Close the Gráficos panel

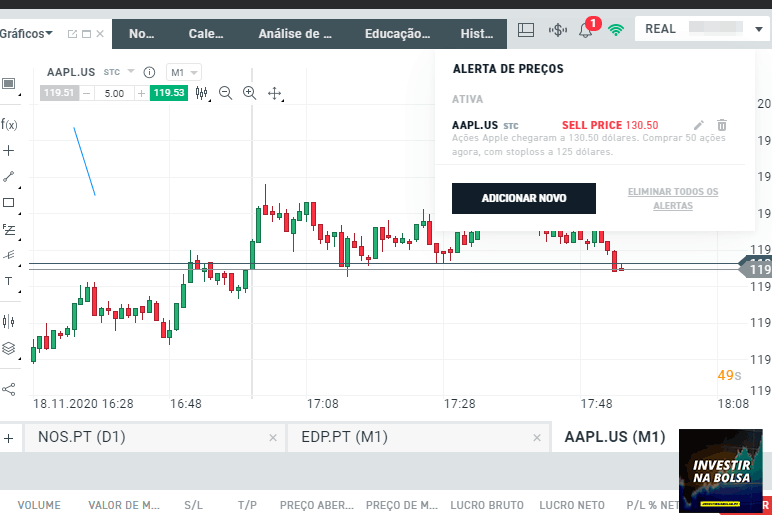[100, 34]
